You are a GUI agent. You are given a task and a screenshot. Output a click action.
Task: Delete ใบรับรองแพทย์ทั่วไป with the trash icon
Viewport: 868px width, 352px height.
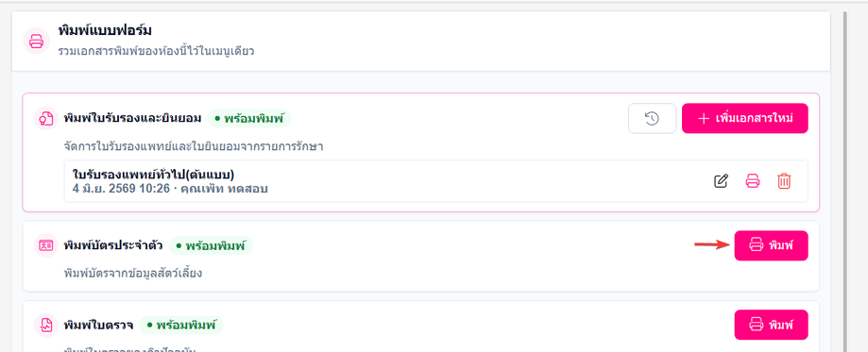[784, 181]
